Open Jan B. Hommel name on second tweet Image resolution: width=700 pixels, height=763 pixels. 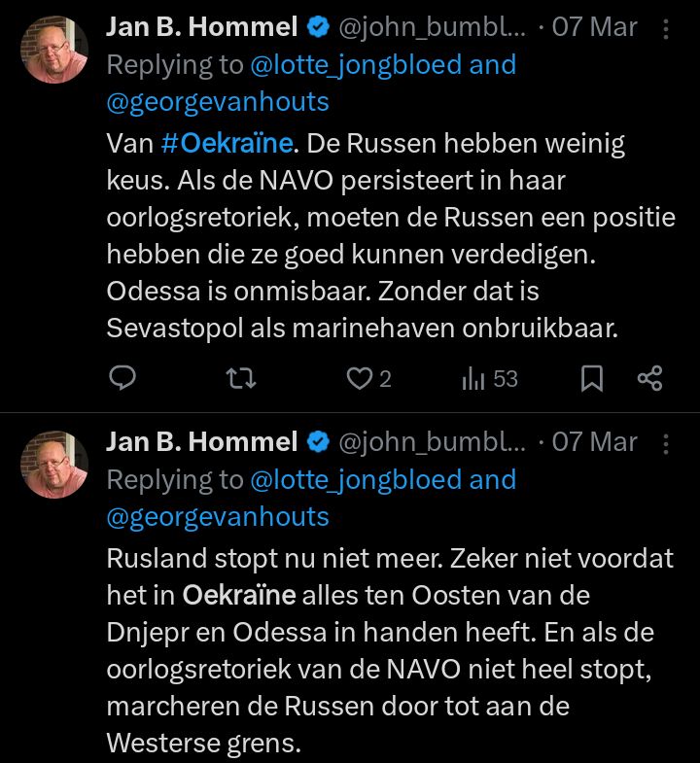point(202,442)
